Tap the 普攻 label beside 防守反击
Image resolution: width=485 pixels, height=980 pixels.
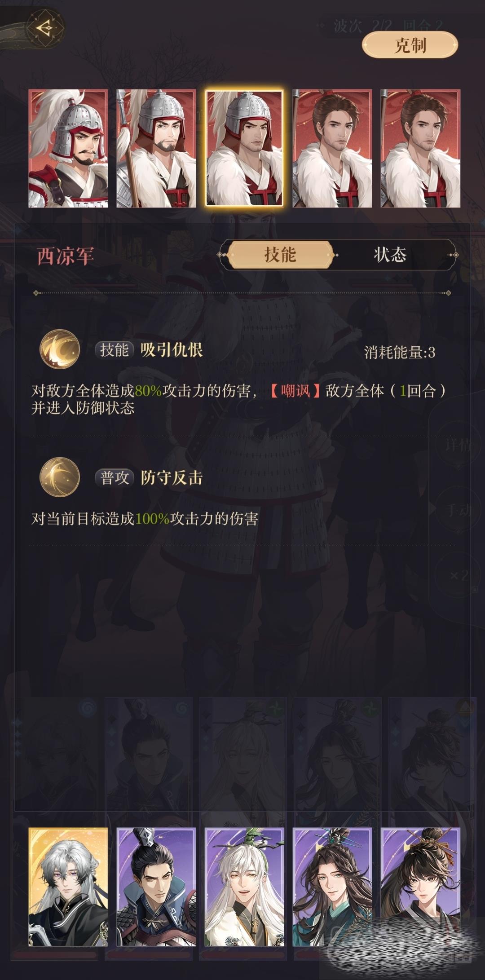point(115,477)
